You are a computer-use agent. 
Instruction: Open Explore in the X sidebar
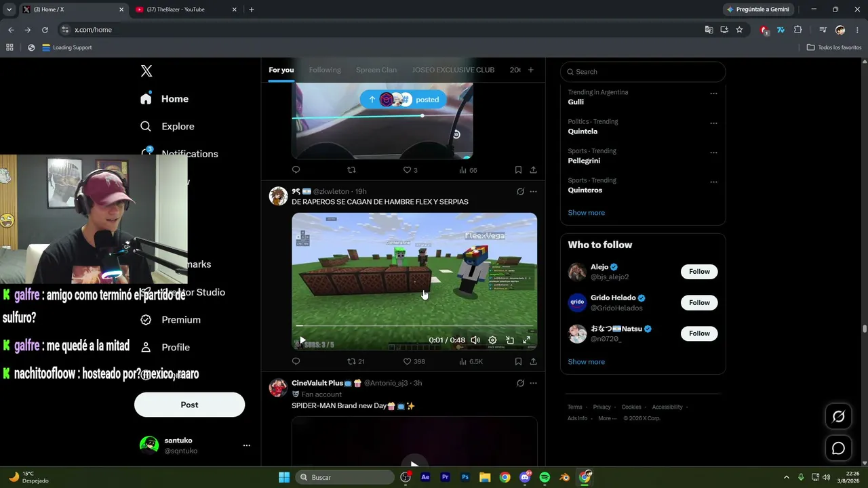tap(167, 127)
